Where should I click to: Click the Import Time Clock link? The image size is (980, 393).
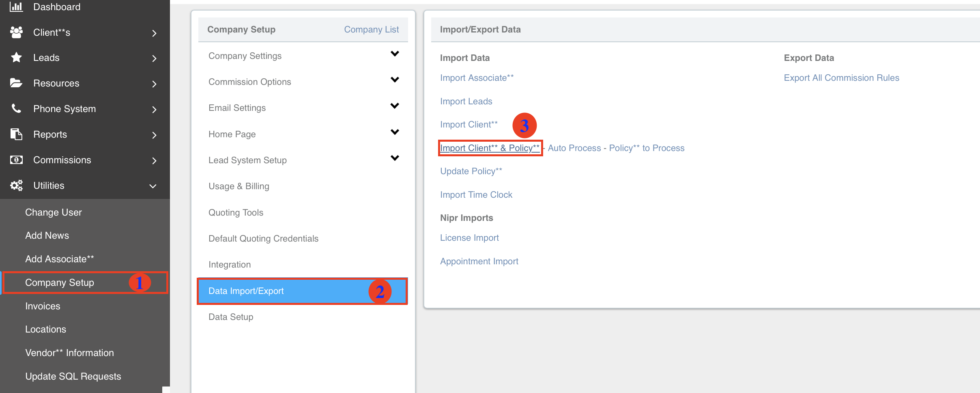click(x=476, y=195)
